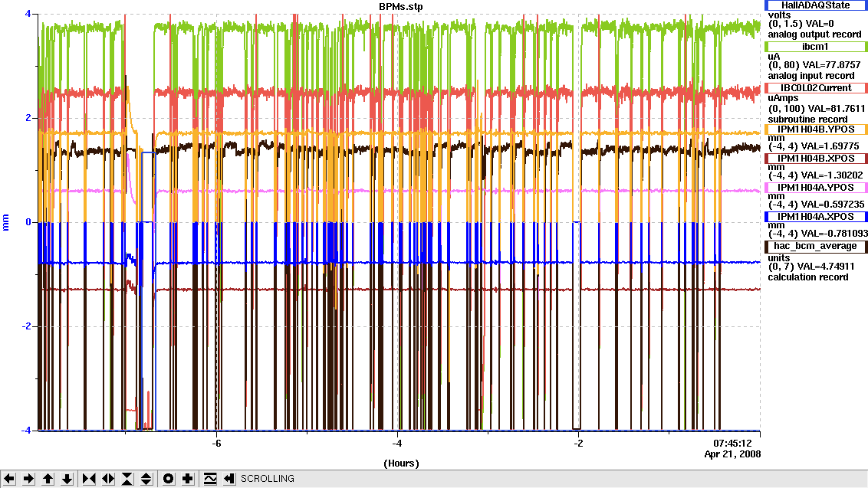Click the BPMs.stp plot title
This screenshot has height=488, width=868.
[x=401, y=7]
